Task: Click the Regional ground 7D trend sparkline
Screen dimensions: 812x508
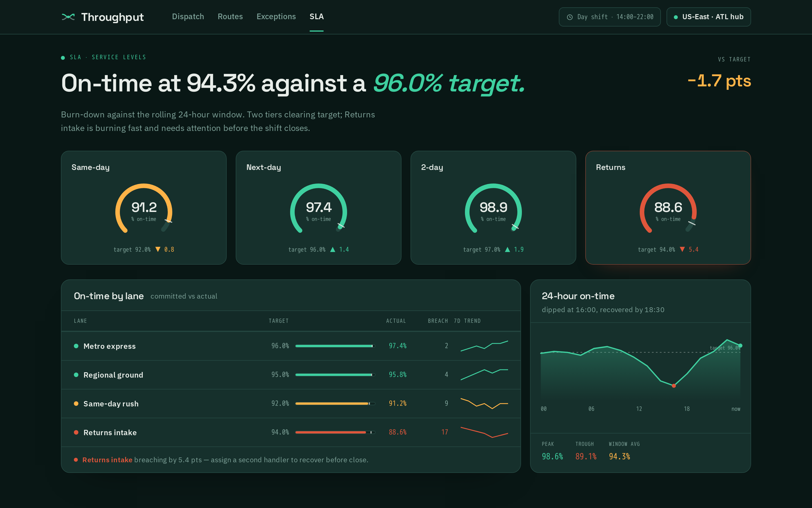Action: pos(484,375)
